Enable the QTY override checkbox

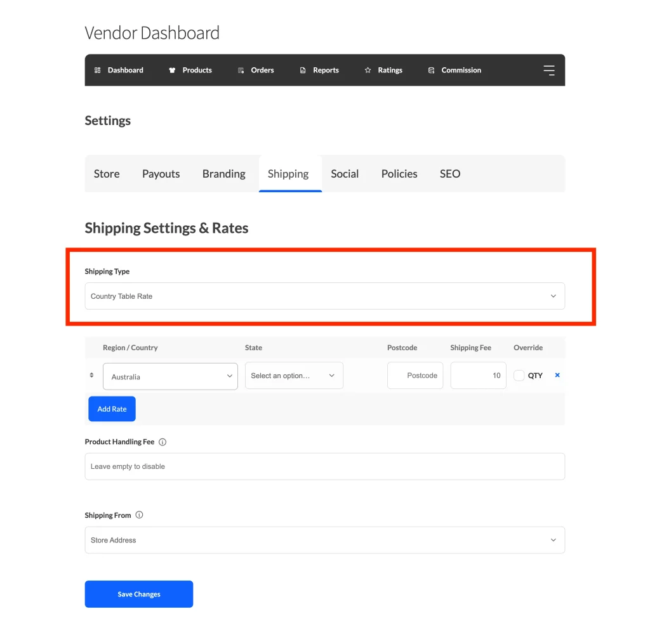pos(519,376)
